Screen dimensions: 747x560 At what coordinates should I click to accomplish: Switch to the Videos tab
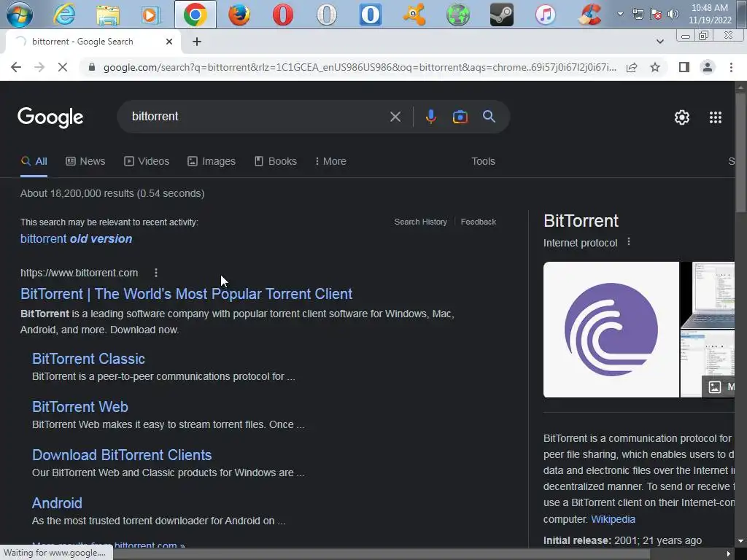pyautogui.click(x=146, y=161)
